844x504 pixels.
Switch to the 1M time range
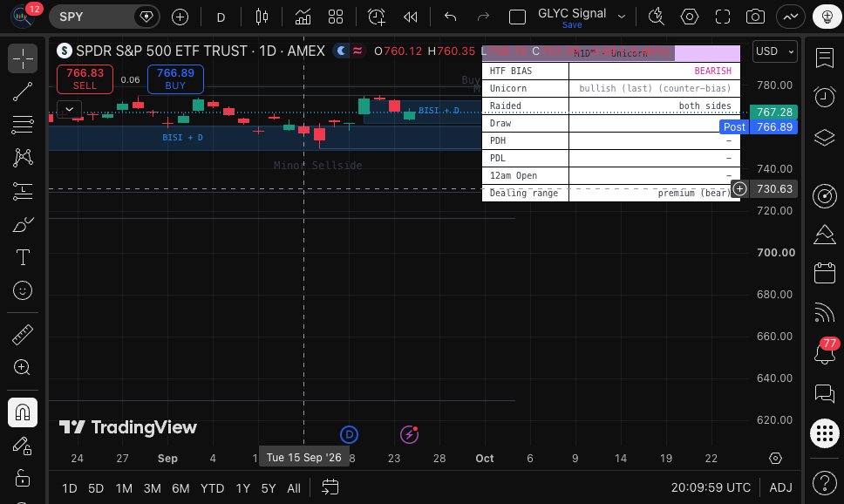click(124, 488)
